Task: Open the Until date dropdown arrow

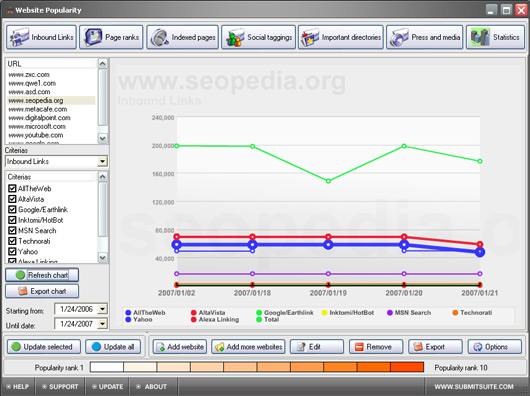Action: pos(102,324)
